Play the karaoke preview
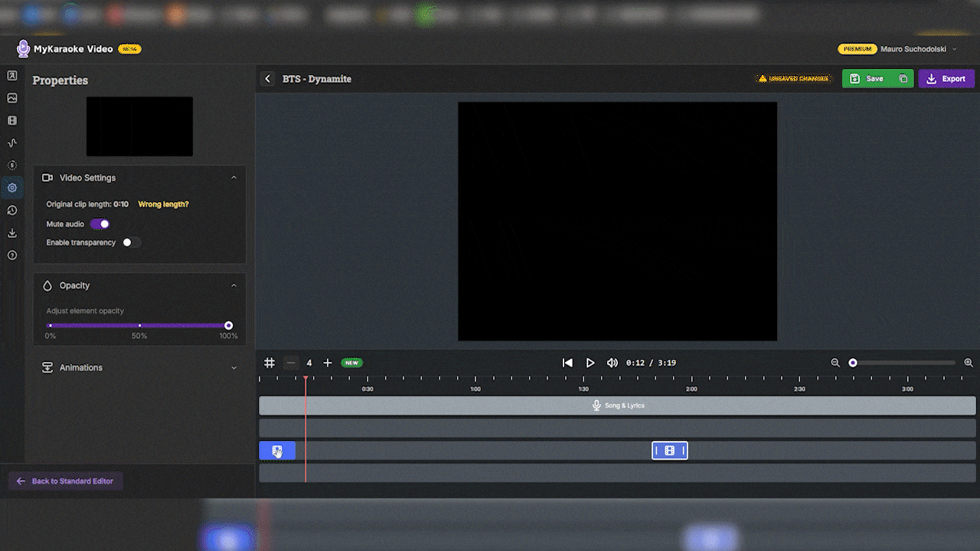Screen dimensions: 980x551 590,363
